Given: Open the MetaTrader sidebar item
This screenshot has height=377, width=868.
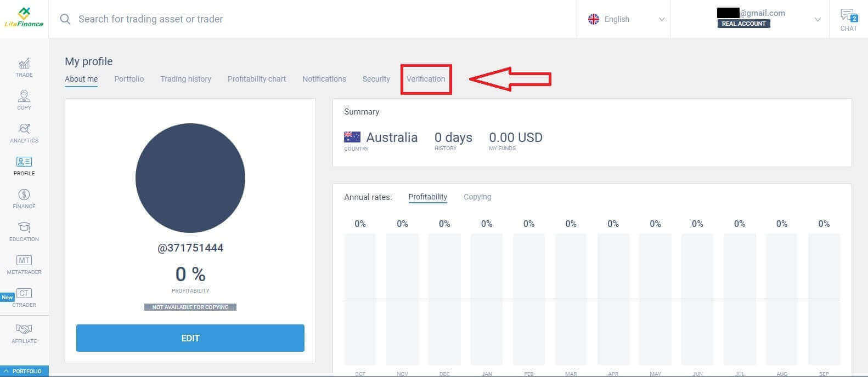Looking at the screenshot, I should pos(24,265).
